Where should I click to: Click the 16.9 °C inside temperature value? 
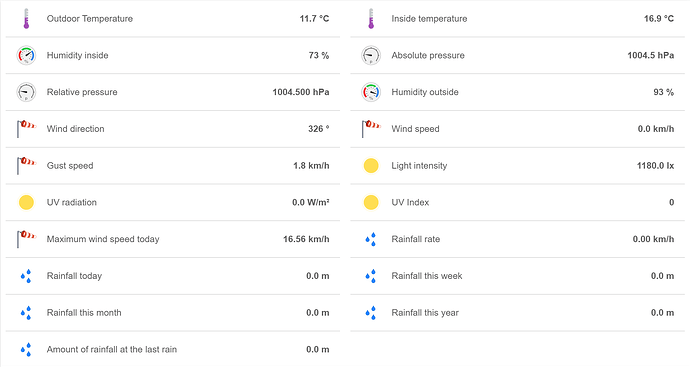tap(659, 18)
